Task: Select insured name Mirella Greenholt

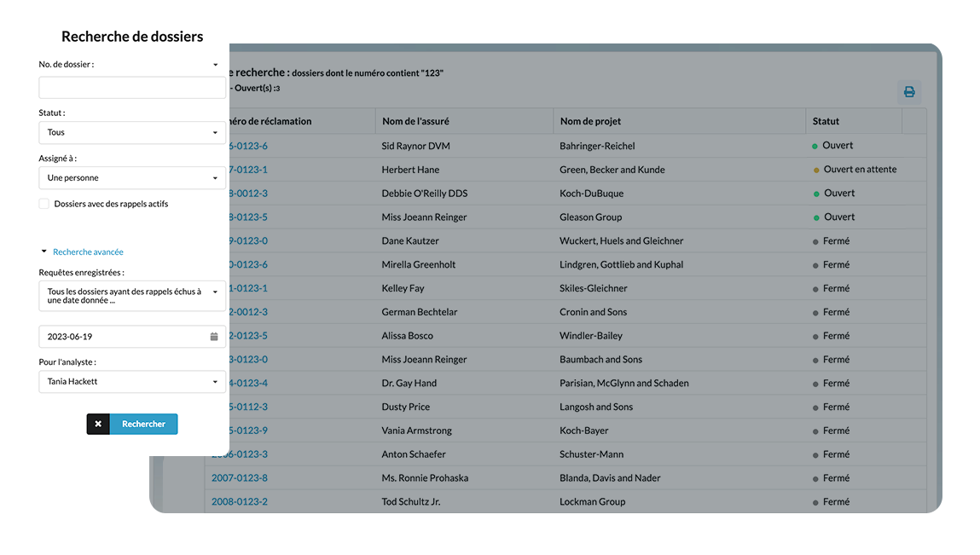Action: click(418, 265)
